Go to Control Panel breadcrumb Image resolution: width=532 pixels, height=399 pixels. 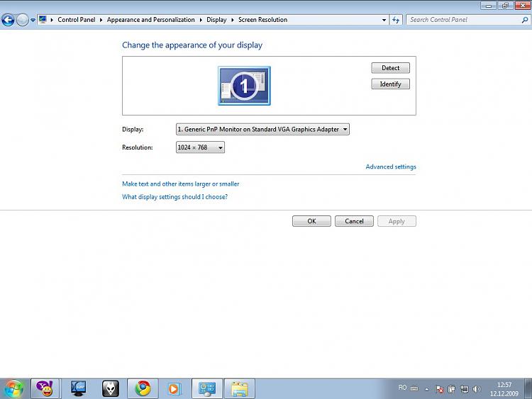(77, 20)
